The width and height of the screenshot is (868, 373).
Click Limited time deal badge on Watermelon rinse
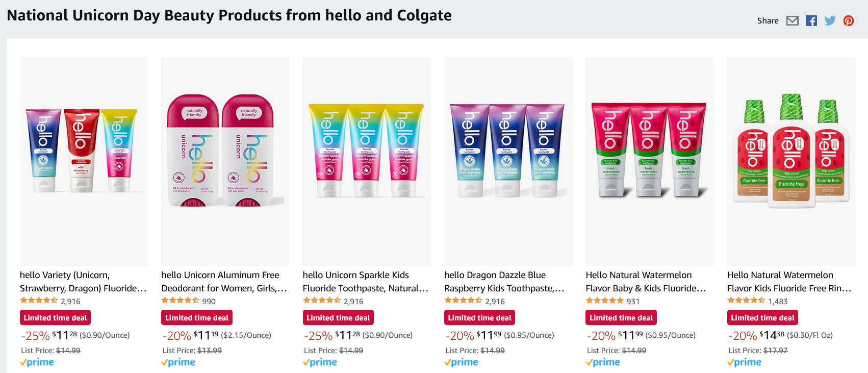click(762, 318)
